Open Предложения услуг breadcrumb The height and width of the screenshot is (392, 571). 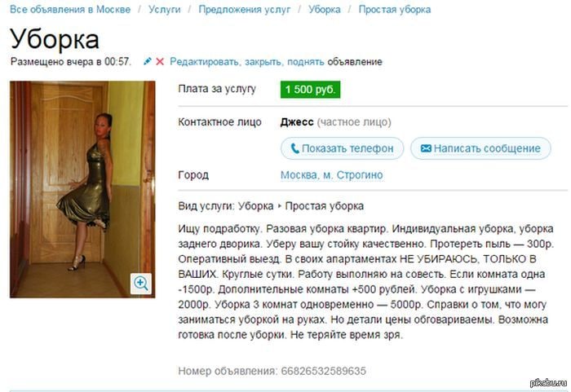coord(245,10)
